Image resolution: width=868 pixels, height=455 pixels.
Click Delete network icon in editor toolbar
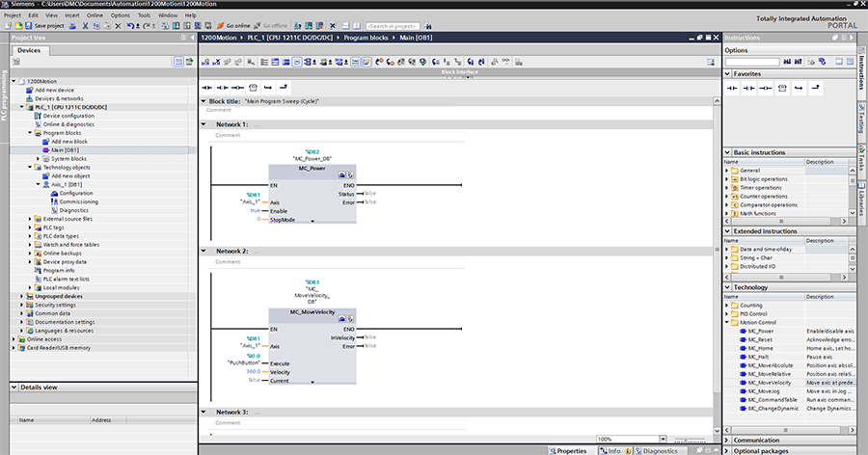tap(216, 62)
